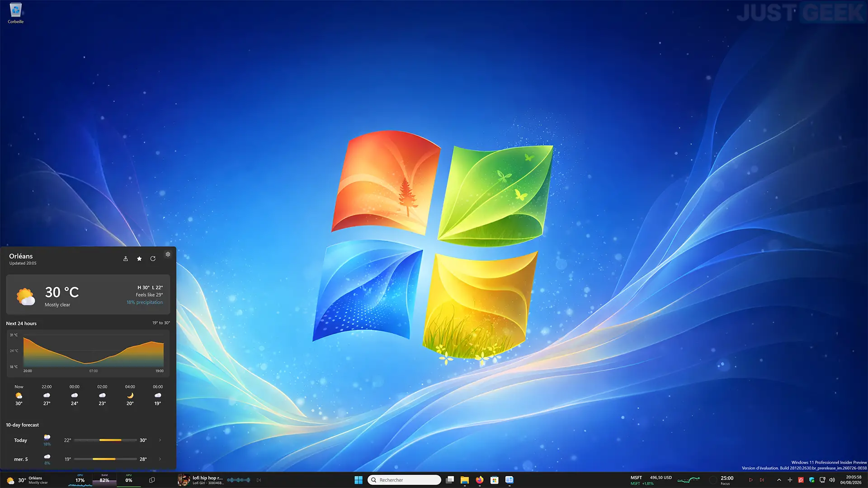Open Microsoft Store from the taskbar

pos(495,480)
